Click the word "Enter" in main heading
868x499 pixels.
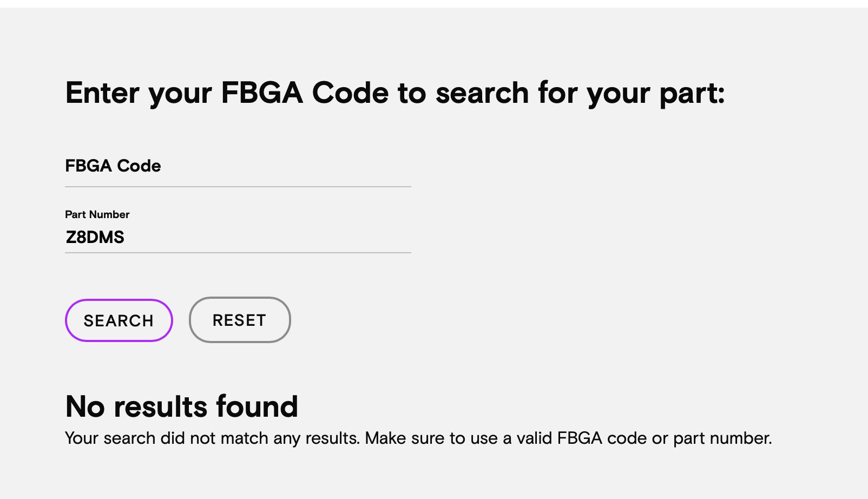pos(102,93)
